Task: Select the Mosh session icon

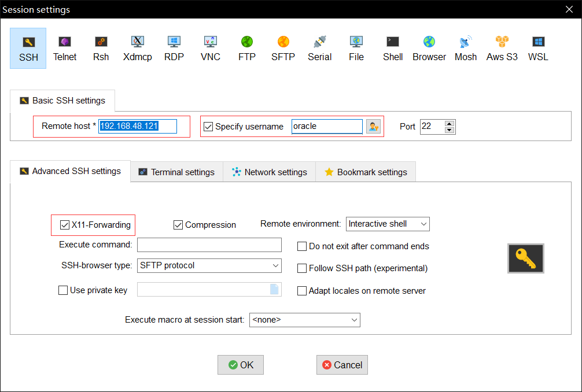Action: 466,48
